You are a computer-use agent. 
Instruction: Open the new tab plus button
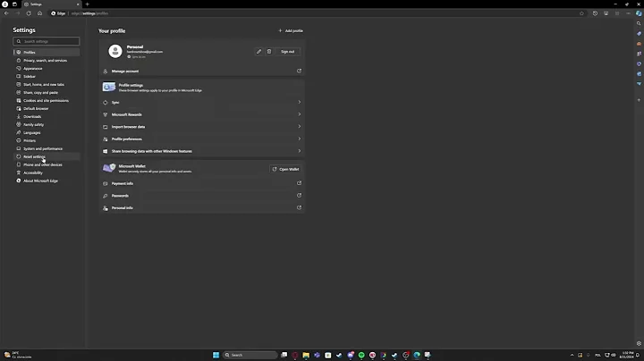point(87,4)
